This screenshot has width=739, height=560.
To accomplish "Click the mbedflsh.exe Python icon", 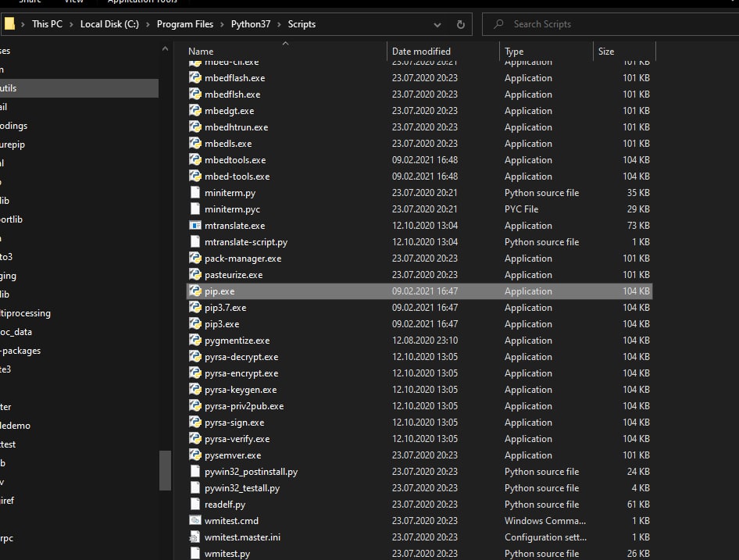I will pyautogui.click(x=195, y=95).
